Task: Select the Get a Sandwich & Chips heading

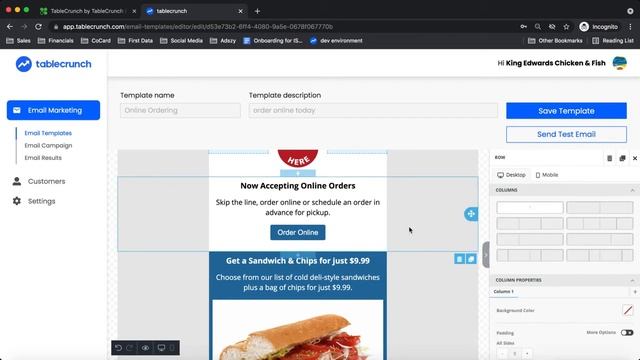Action: pyautogui.click(x=298, y=261)
